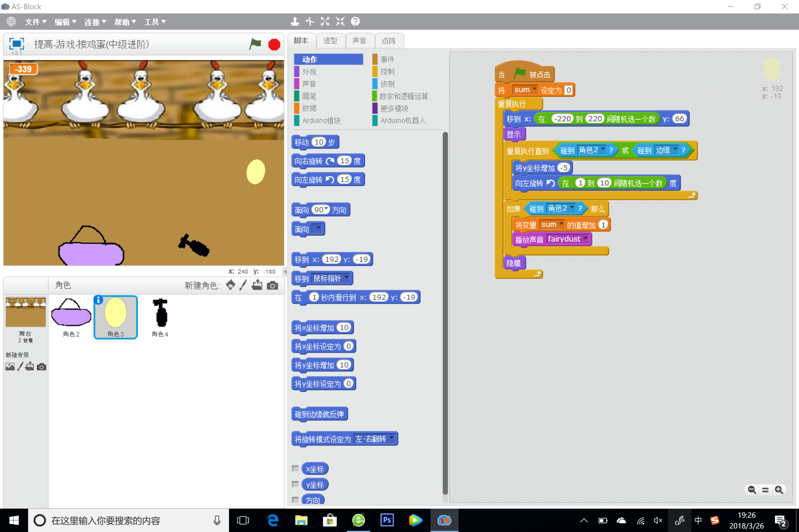Select the 外观 block category
This screenshot has width=799, height=532.
pyautogui.click(x=309, y=72)
